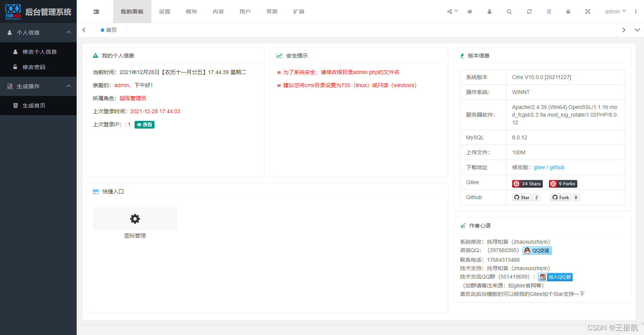Click the refresh icon in top toolbar
The width and height of the screenshot is (644, 335).
click(529, 12)
